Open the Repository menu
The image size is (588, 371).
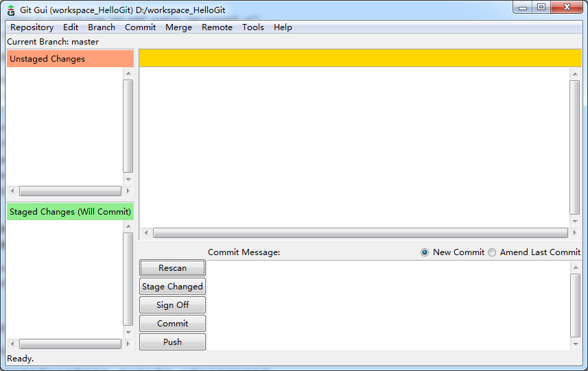click(x=32, y=27)
